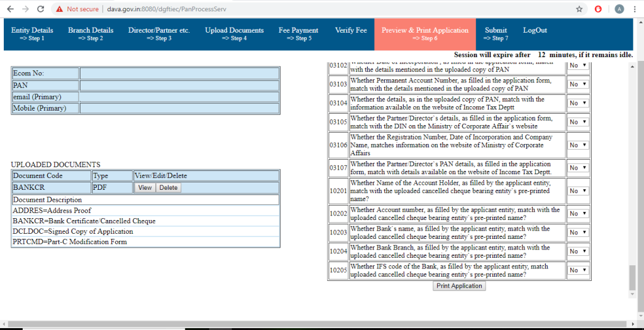Open Upload Documents Step 4

[x=235, y=34]
